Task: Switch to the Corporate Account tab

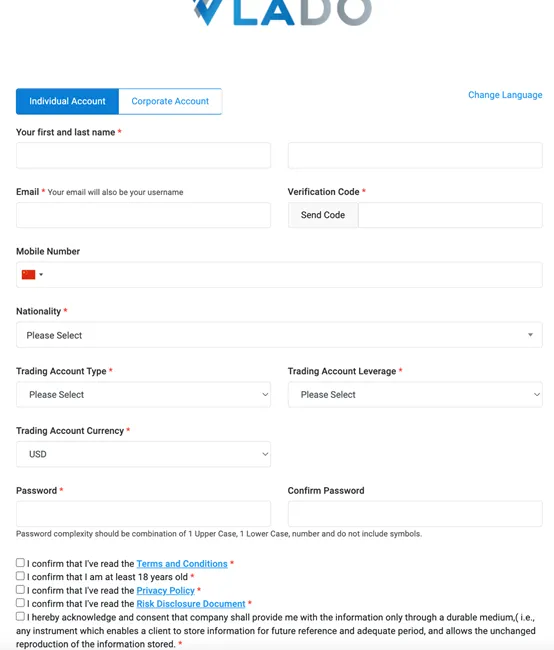Action: click(170, 101)
